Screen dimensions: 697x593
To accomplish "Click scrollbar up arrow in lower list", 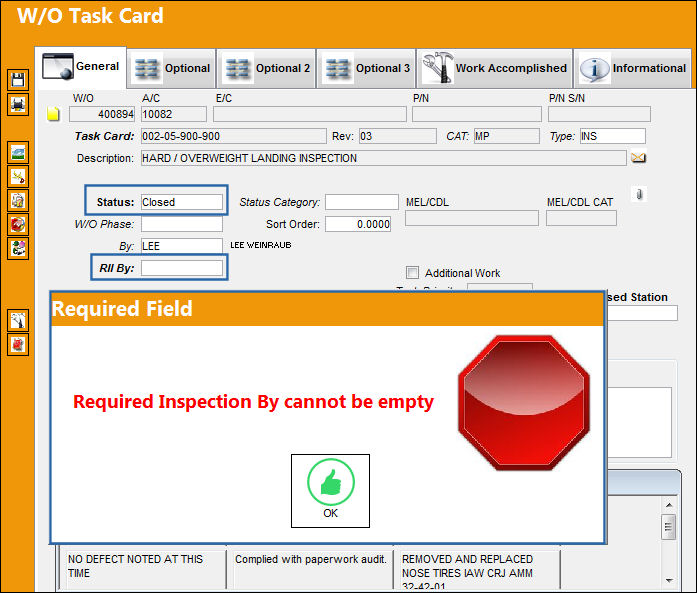I will 669,505.
